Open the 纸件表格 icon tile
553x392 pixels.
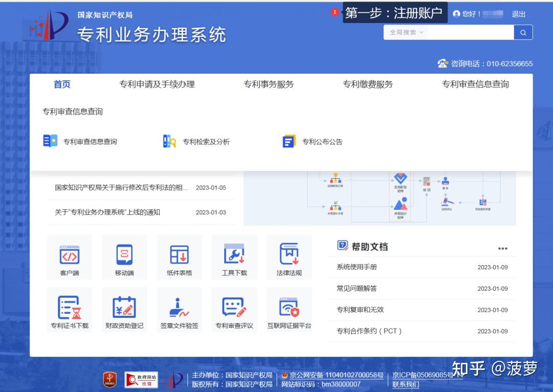[x=180, y=257]
